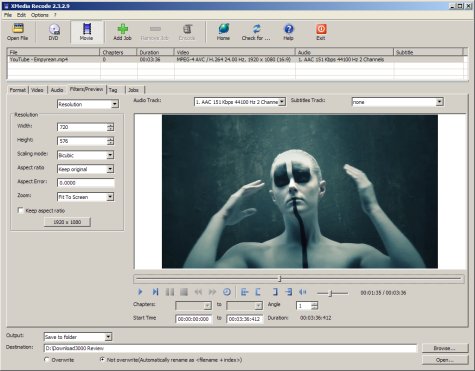This screenshot has width=475, height=371.
Task: Click the clock jump-to-time icon
Action: coord(227,292)
